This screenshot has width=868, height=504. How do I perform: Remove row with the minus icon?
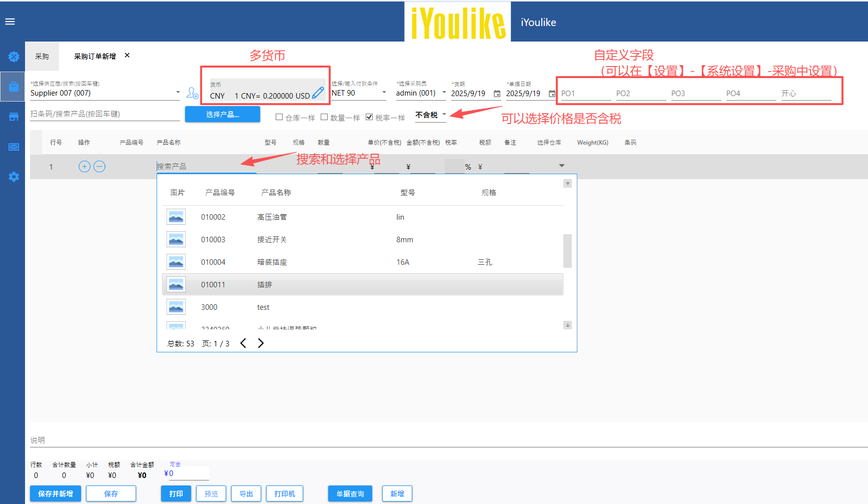click(100, 167)
